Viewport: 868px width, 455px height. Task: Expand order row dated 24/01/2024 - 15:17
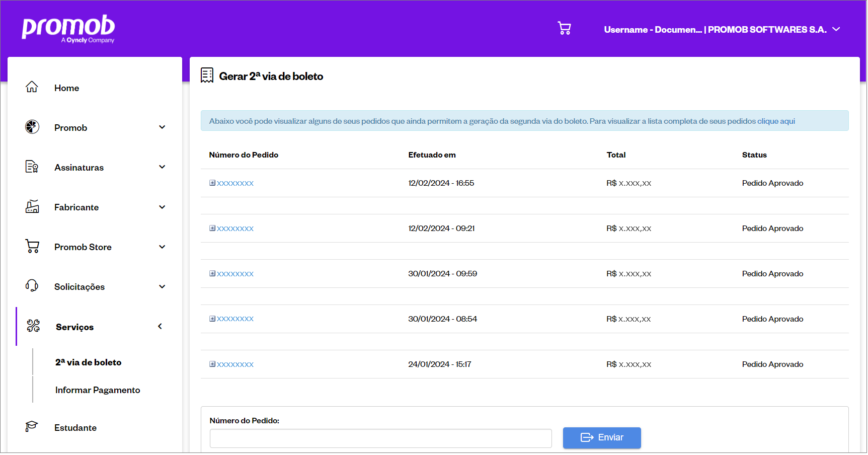[x=212, y=364]
